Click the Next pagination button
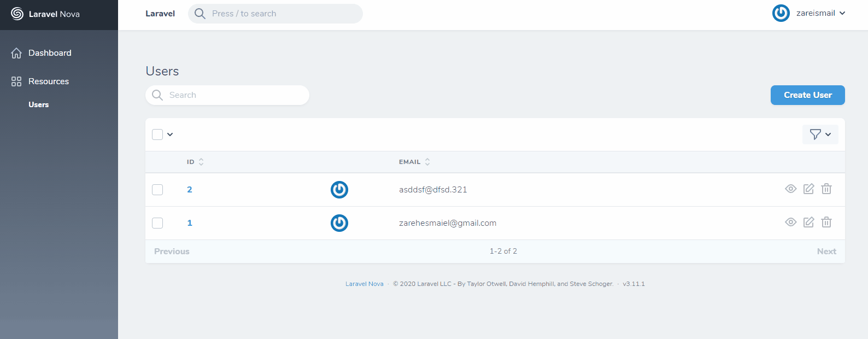This screenshot has height=339, width=868. point(826,252)
